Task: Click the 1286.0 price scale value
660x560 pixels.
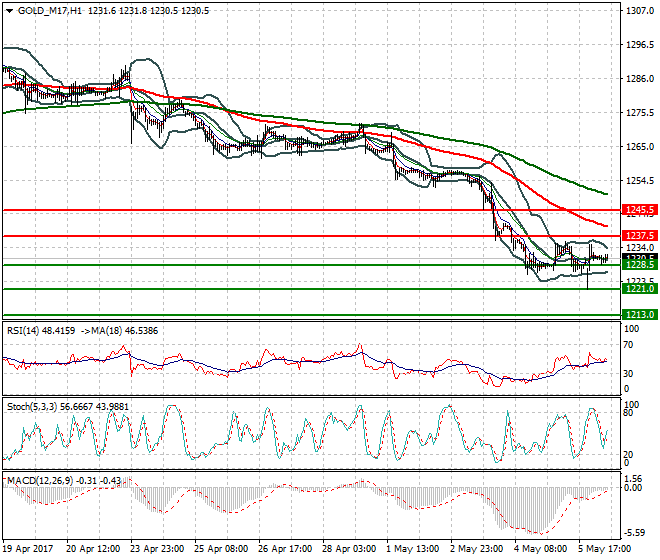Action: point(639,79)
